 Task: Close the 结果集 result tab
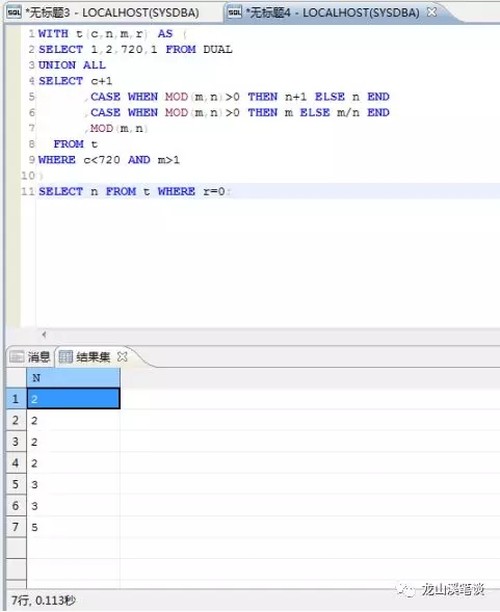(123, 356)
